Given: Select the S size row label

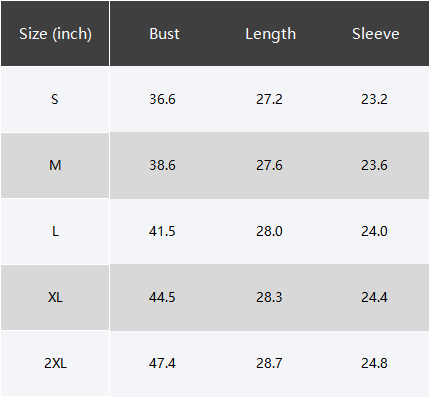Looking at the screenshot, I should tap(55, 99).
